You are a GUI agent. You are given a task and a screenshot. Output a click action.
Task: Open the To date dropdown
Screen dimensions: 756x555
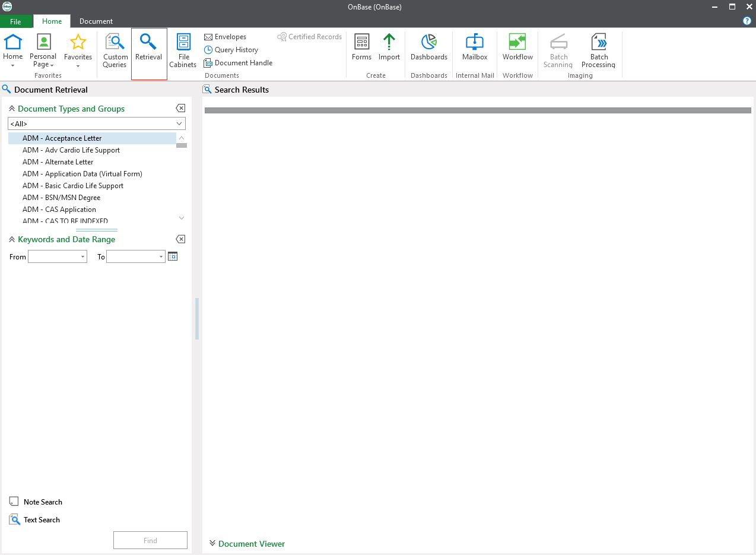click(161, 256)
